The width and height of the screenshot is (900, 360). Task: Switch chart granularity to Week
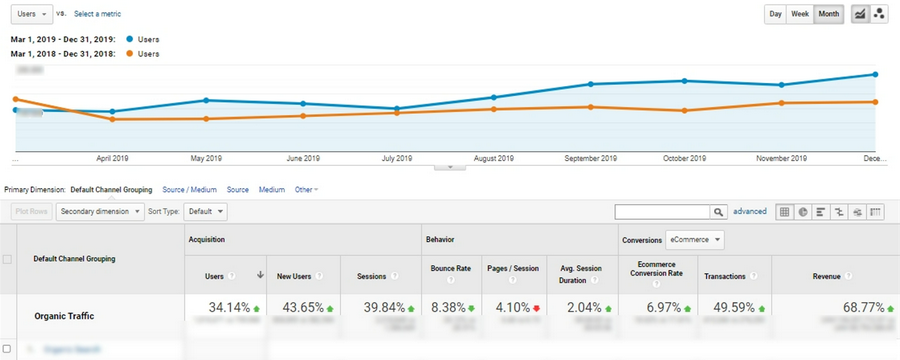click(x=800, y=14)
